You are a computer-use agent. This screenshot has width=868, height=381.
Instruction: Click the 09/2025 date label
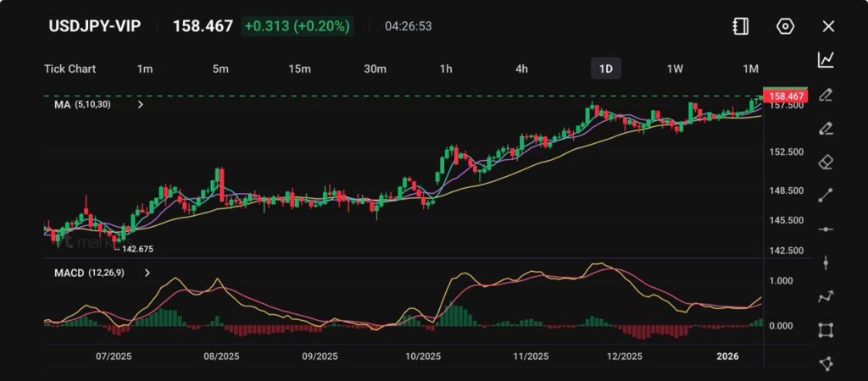point(320,356)
